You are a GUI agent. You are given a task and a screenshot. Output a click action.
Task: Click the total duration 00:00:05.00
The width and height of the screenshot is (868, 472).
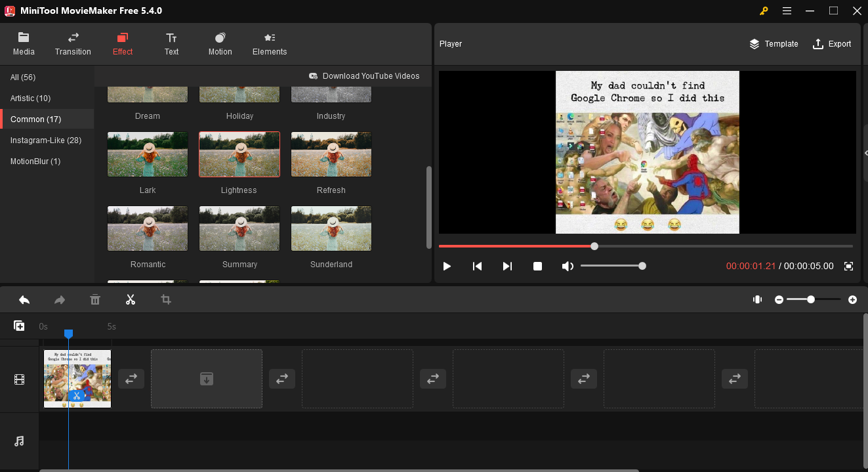coord(809,266)
